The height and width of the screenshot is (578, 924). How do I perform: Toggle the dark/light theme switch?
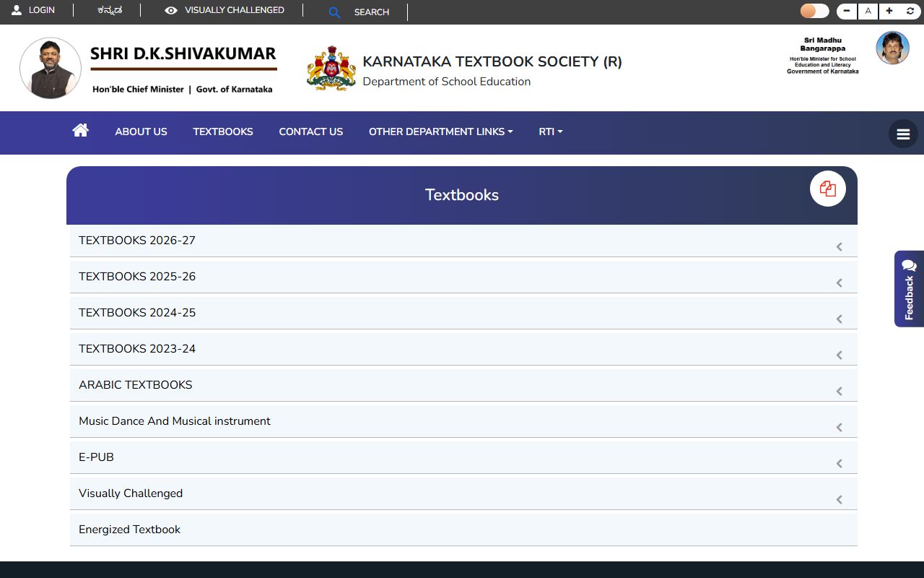pos(814,11)
